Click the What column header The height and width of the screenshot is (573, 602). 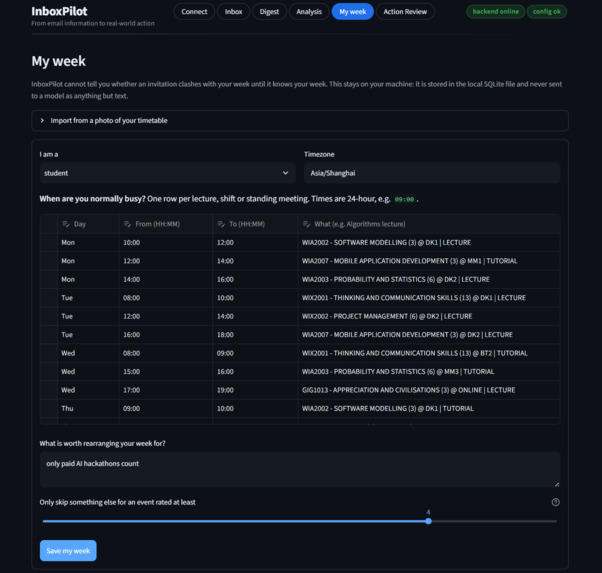[x=429, y=224]
